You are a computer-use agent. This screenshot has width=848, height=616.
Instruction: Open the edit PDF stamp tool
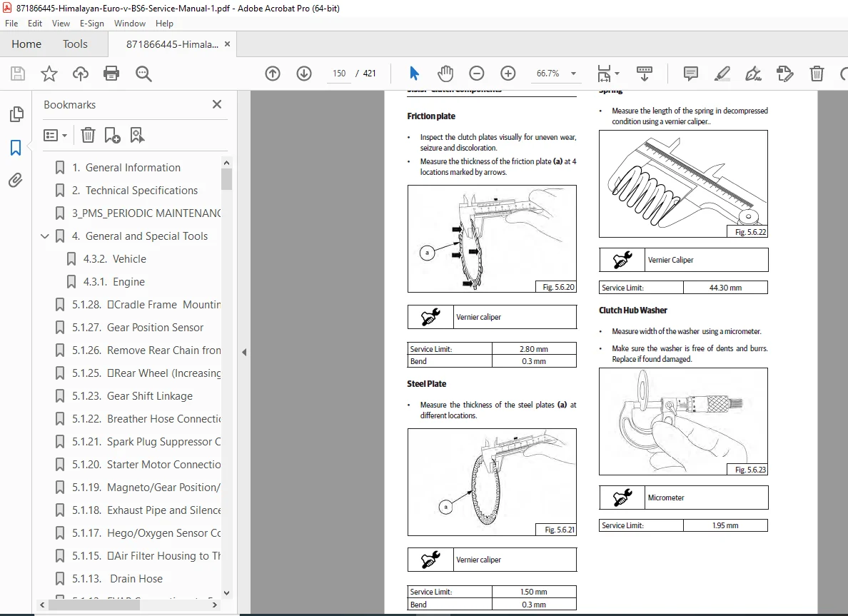pos(784,74)
